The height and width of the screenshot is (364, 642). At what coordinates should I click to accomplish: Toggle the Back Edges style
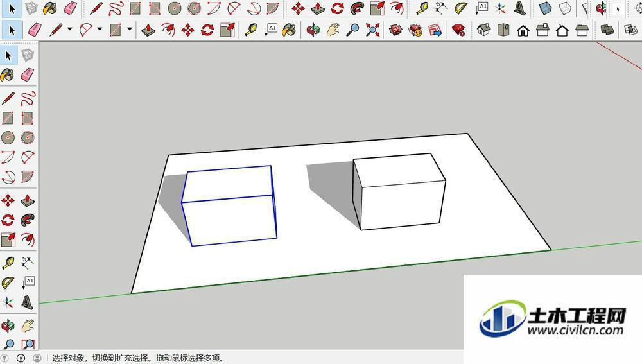564,8
